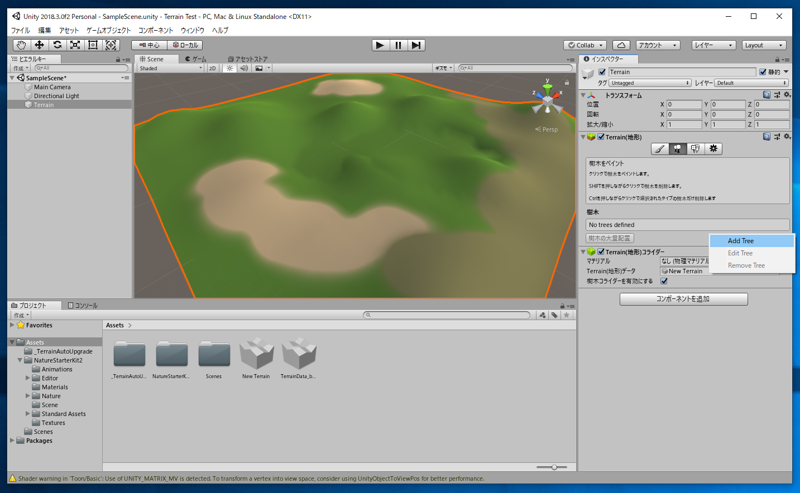Click the Project search field
The image size is (800, 493).
[x=446, y=315]
